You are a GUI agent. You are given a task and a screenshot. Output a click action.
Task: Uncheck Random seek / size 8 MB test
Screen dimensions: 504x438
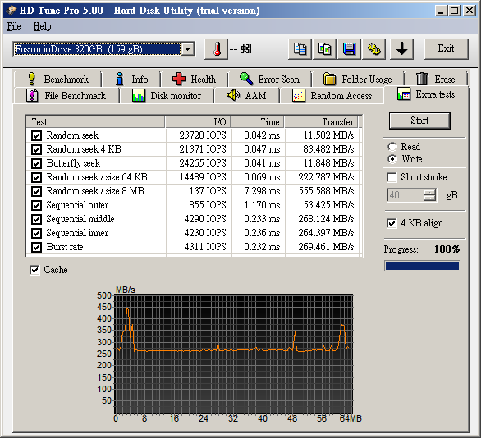pos(36,191)
